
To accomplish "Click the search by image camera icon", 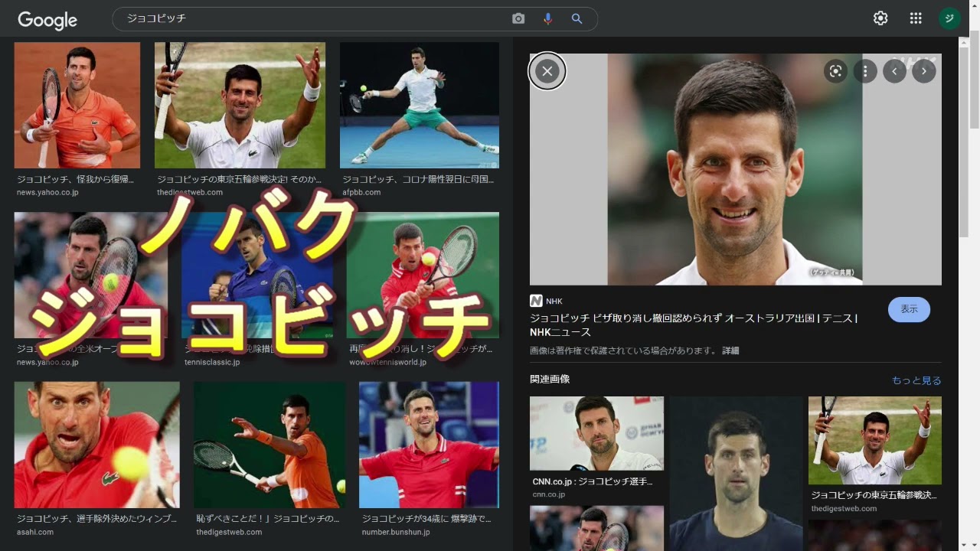I will click(x=518, y=18).
